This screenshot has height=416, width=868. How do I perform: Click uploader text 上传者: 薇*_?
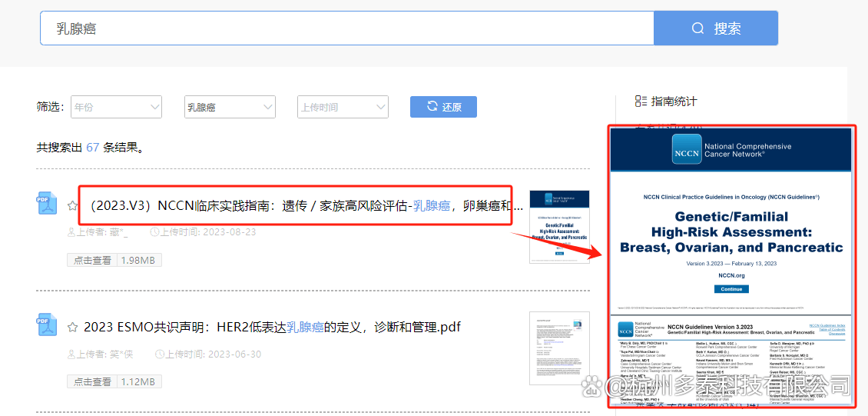tap(102, 232)
